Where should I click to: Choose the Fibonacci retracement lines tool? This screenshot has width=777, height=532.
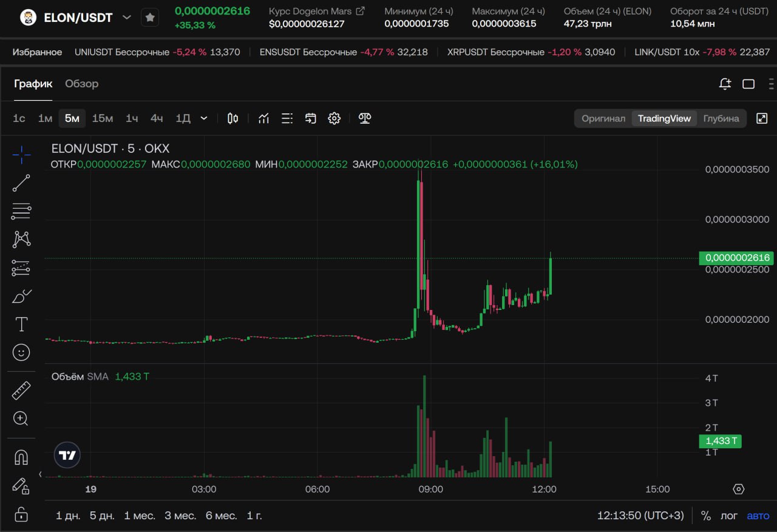[21, 211]
